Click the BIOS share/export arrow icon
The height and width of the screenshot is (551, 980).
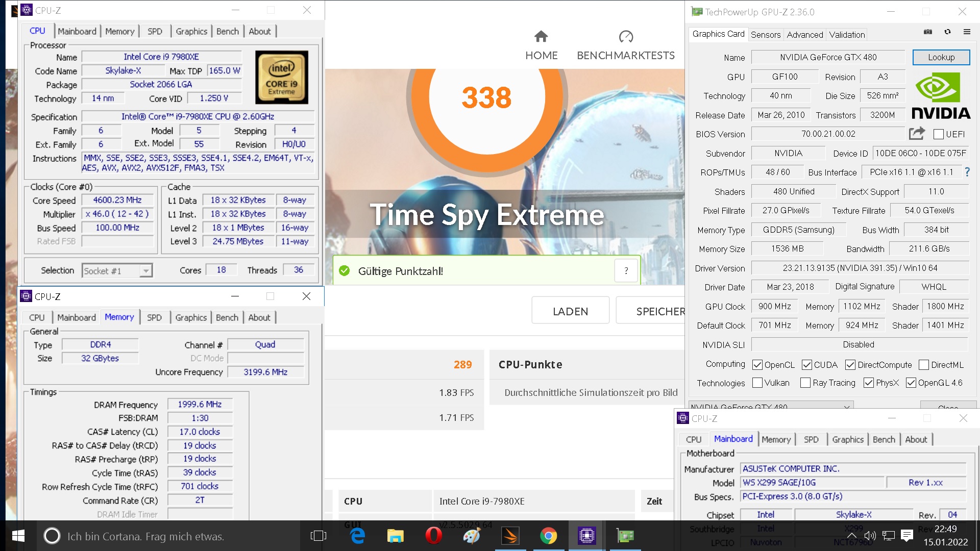[x=917, y=134]
